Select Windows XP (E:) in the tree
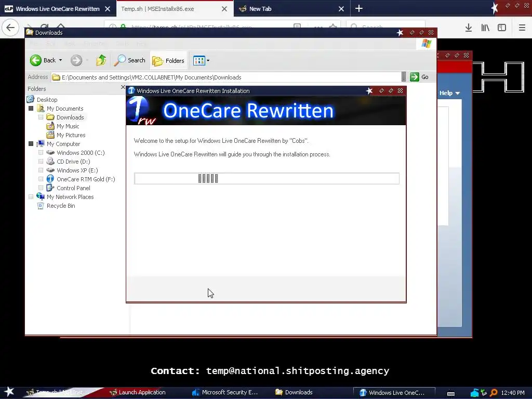 [77, 170]
